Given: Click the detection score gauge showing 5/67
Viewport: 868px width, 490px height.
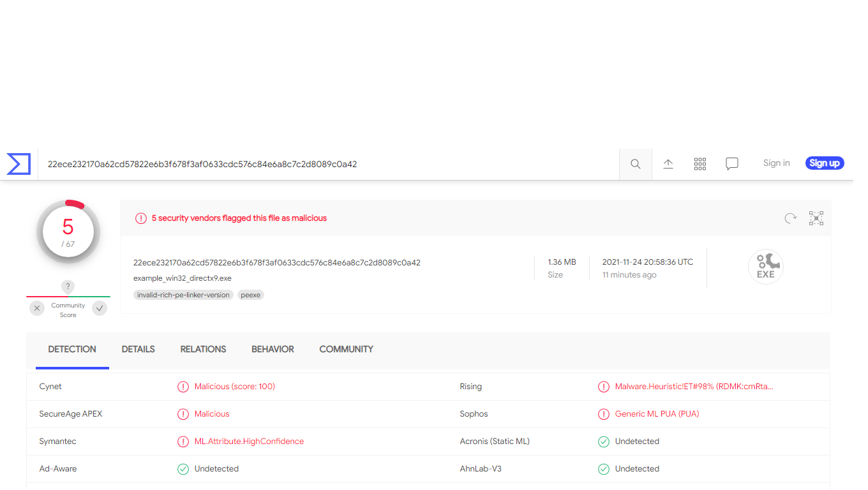Looking at the screenshot, I should [68, 231].
